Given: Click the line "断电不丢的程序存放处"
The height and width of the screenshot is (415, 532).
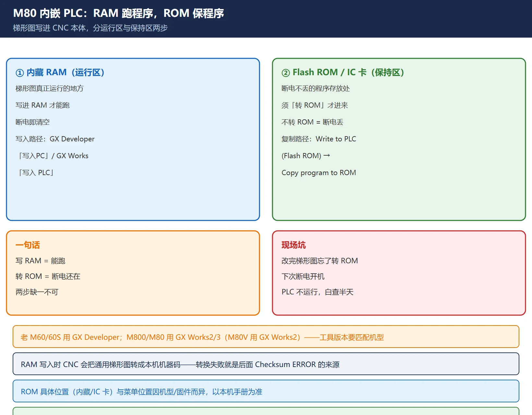Looking at the screenshot, I should coord(316,89).
